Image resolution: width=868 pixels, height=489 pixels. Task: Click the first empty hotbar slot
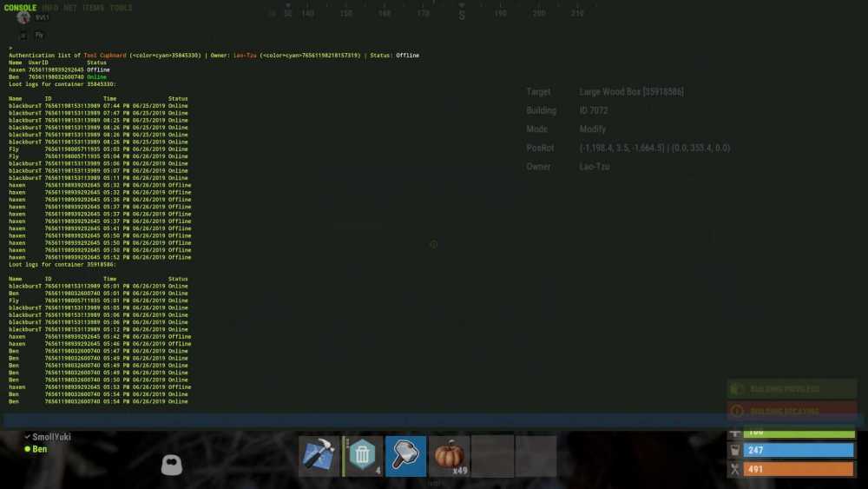coord(492,456)
